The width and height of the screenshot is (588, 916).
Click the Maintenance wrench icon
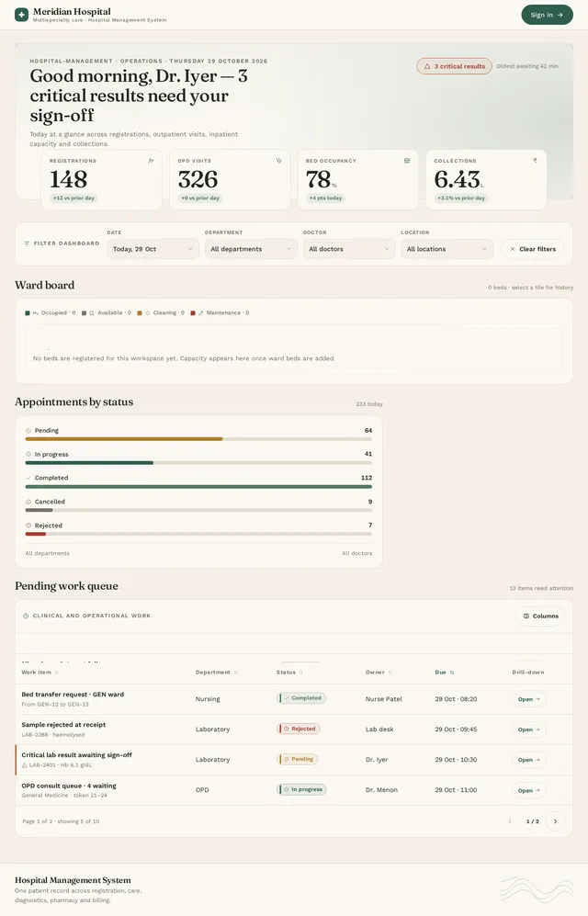tap(201, 313)
